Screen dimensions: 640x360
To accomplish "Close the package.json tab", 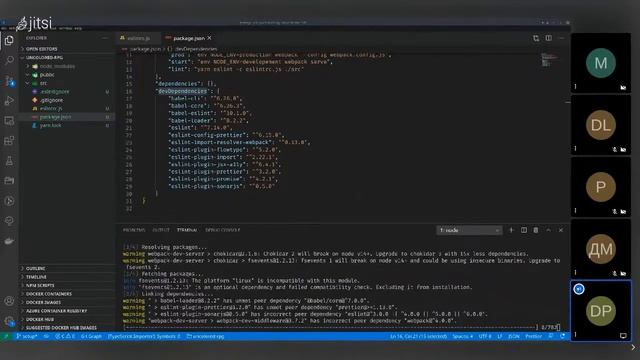I will click(209, 38).
